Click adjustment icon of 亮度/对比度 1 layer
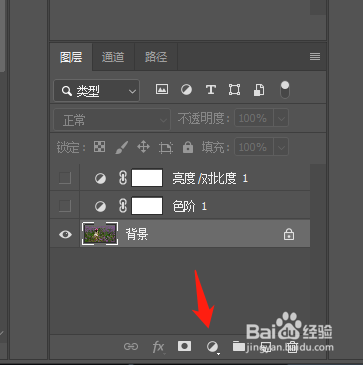This screenshot has width=363, height=365. click(x=100, y=179)
